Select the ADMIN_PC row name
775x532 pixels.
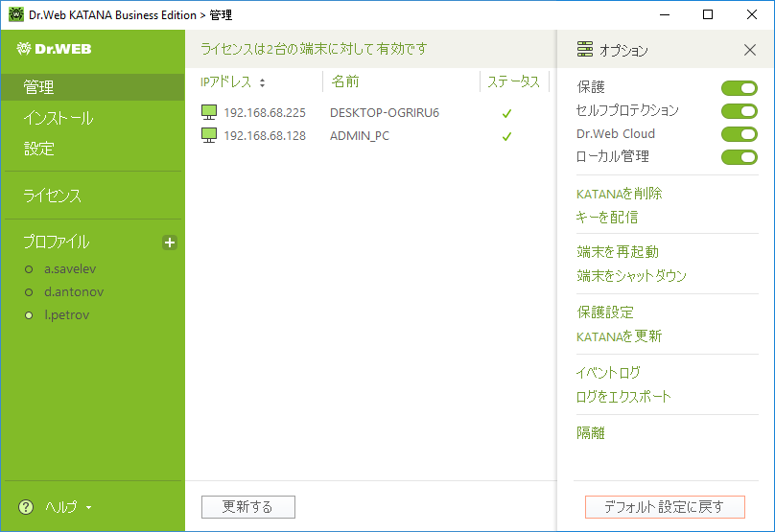point(360,136)
